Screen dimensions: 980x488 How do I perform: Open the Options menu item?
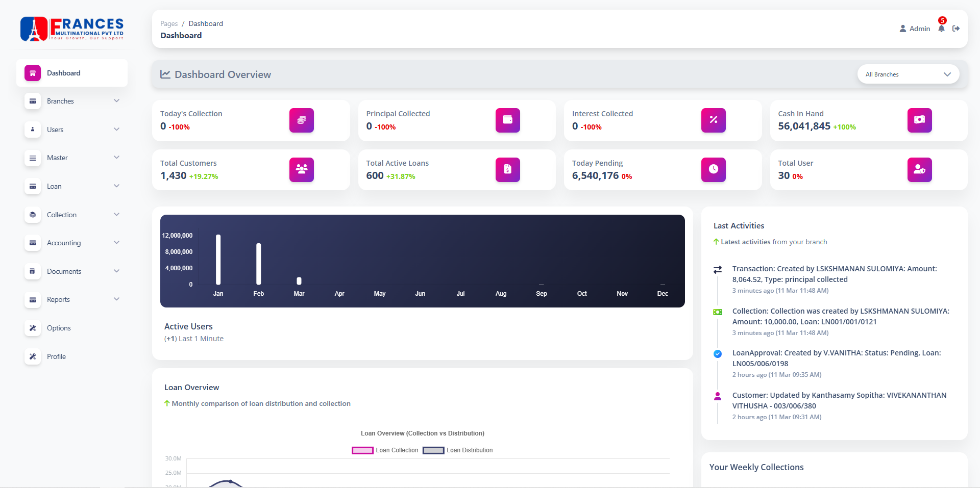(x=59, y=328)
